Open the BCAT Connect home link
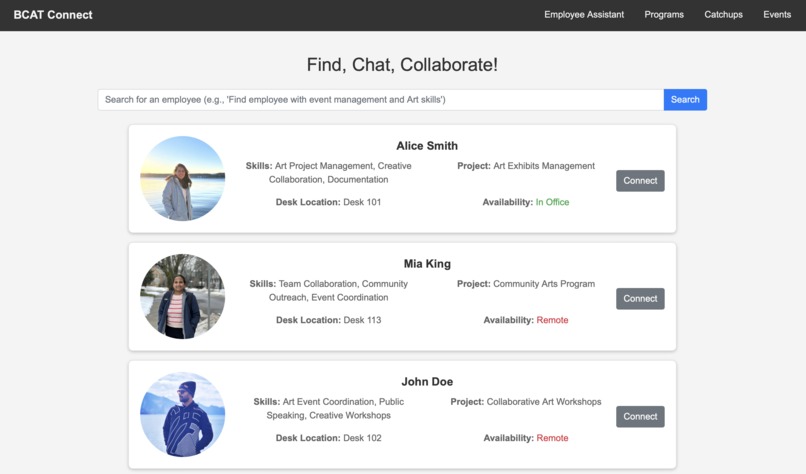806x474 pixels. point(53,15)
